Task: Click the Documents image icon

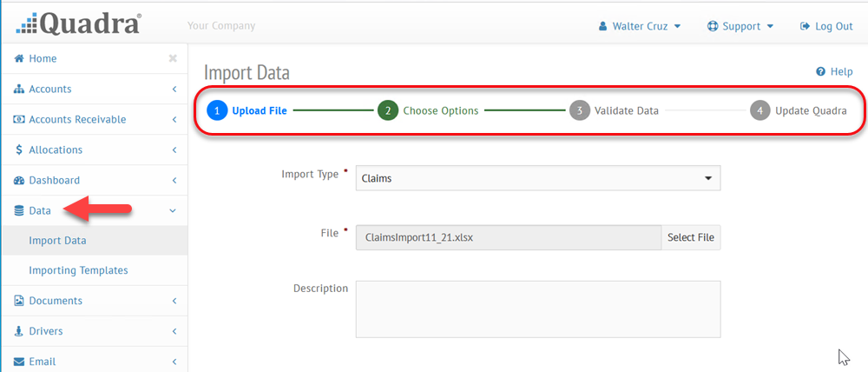Action: (19, 301)
